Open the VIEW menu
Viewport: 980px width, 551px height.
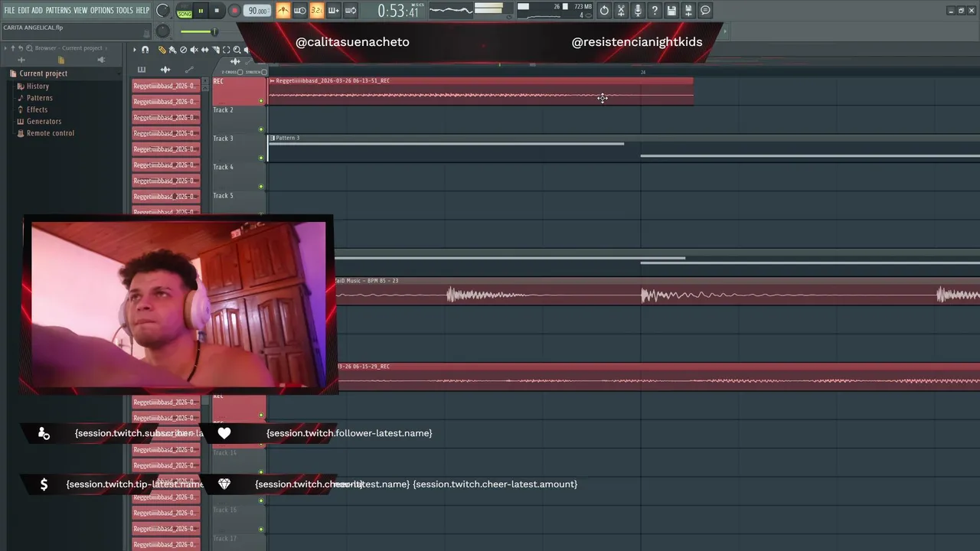(x=80, y=10)
